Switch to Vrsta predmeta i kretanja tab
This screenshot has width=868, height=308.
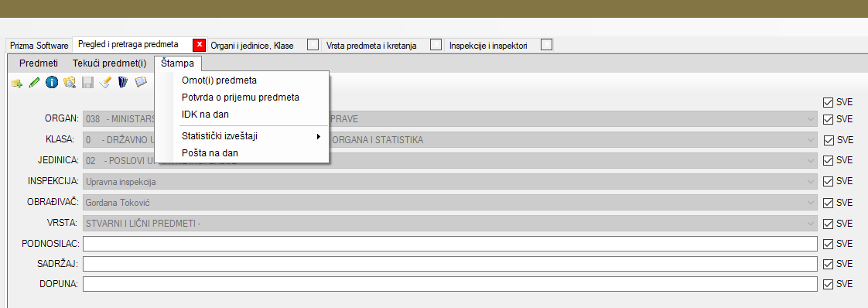(371, 46)
